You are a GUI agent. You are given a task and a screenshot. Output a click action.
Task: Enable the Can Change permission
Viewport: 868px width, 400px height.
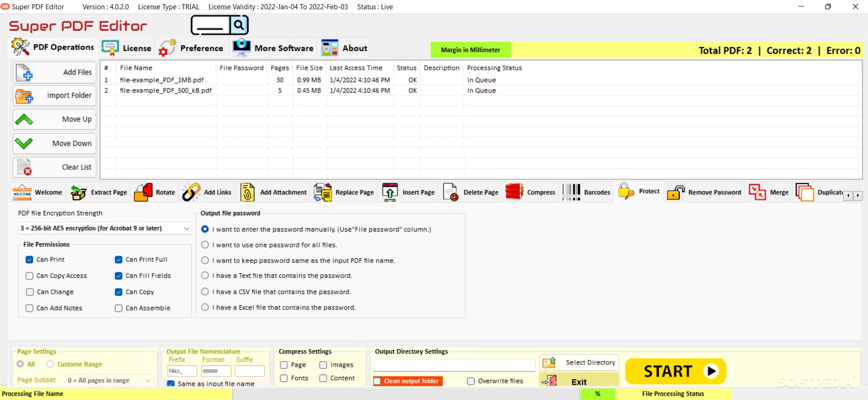30,292
